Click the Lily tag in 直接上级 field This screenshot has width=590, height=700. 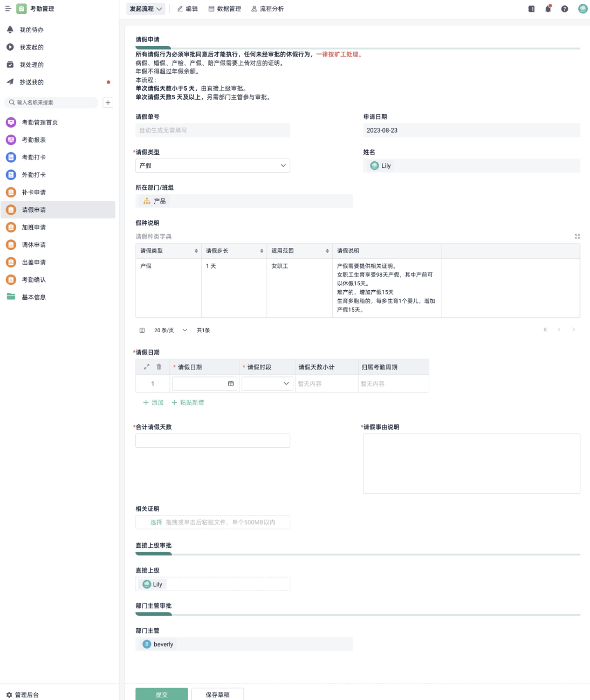(153, 584)
